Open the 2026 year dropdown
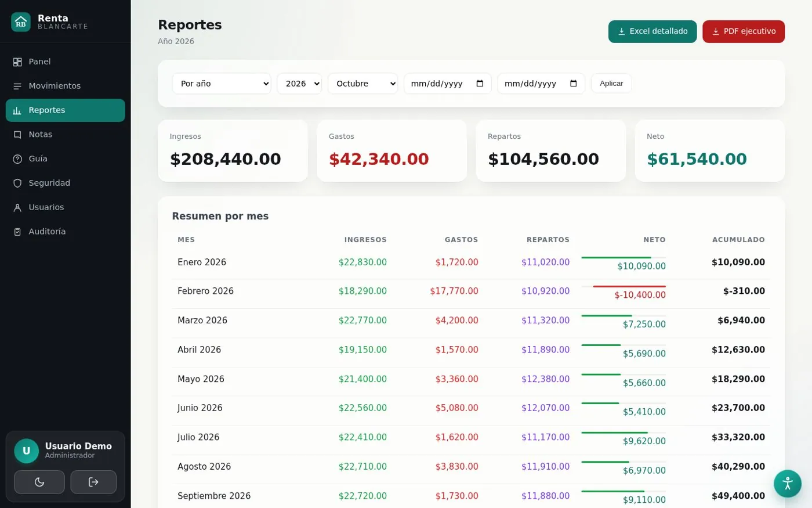 tap(299, 84)
